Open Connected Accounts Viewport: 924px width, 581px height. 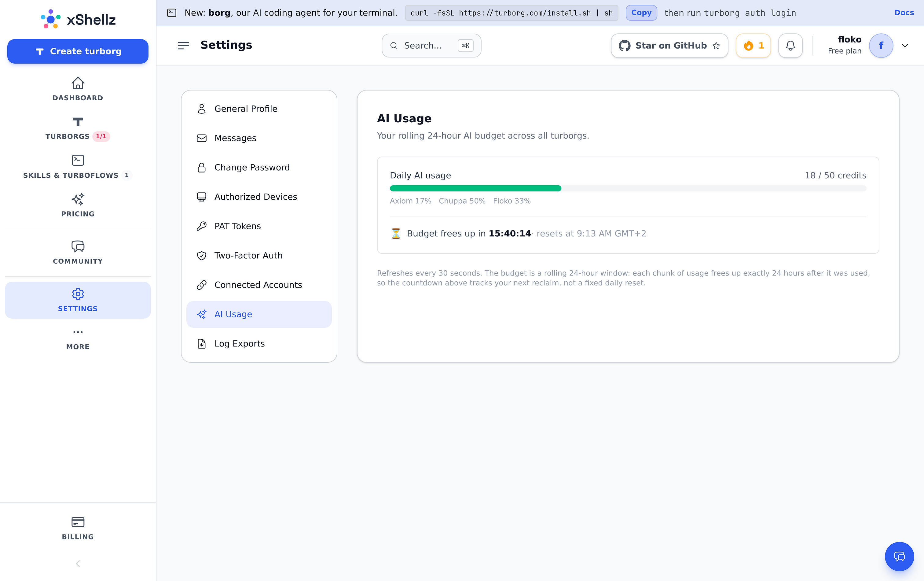click(x=259, y=285)
